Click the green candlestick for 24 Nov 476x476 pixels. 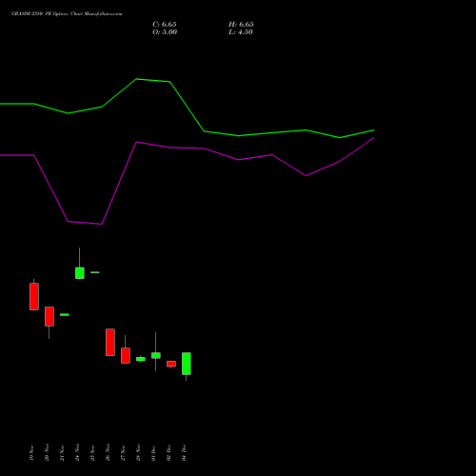point(80,273)
